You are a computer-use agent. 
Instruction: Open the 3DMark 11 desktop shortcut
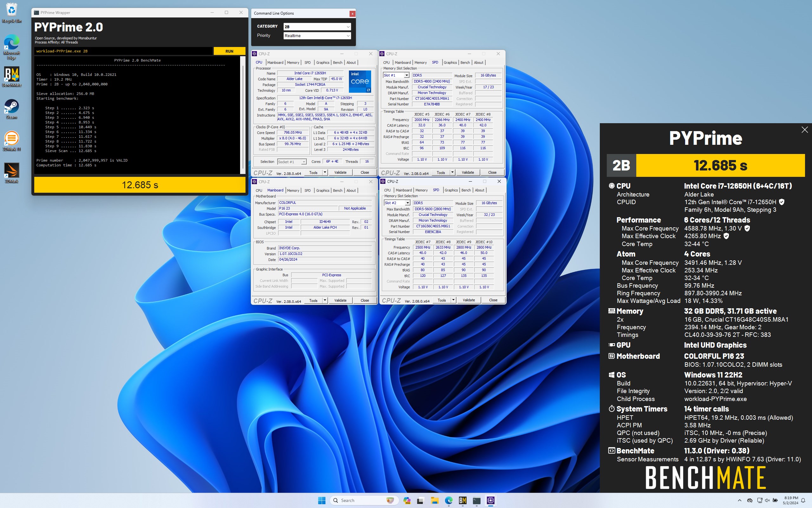click(x=12, y=141)
